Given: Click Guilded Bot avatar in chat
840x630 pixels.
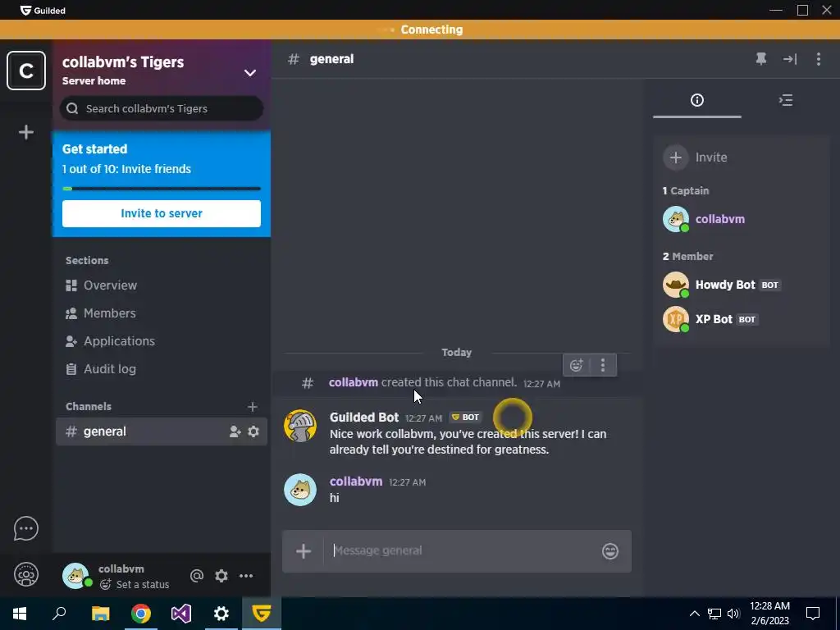Looking at the screenshot, I should point(300,427).
